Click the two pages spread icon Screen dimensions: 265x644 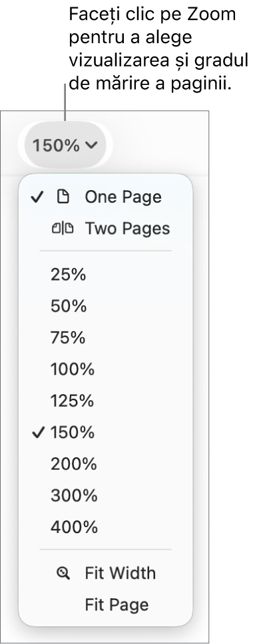pos(63,229)
